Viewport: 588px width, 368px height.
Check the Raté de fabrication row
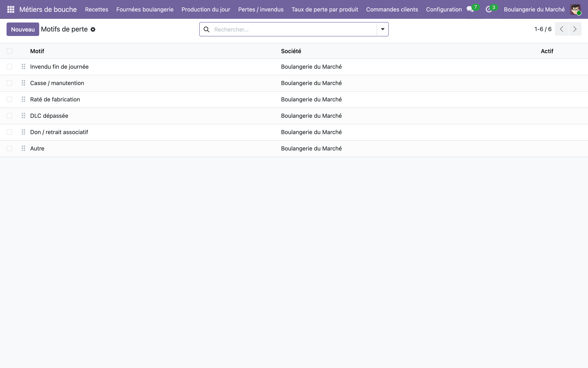tap(9, 99)
